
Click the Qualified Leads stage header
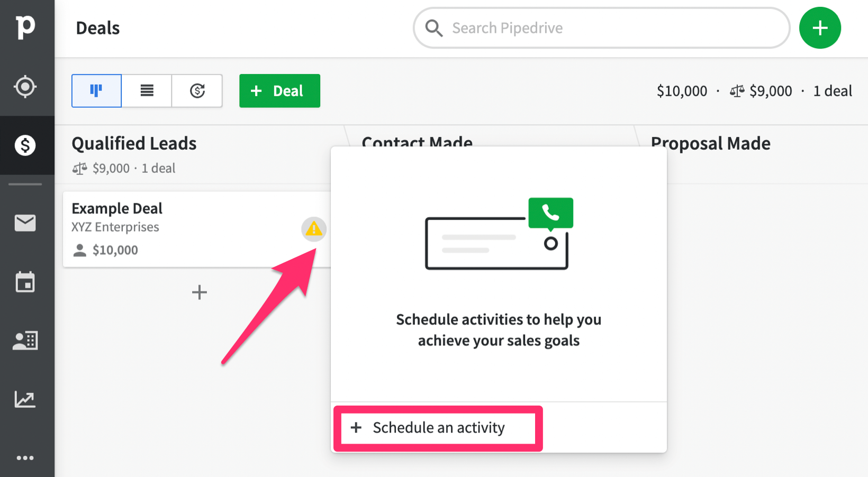tap(134, 143)
